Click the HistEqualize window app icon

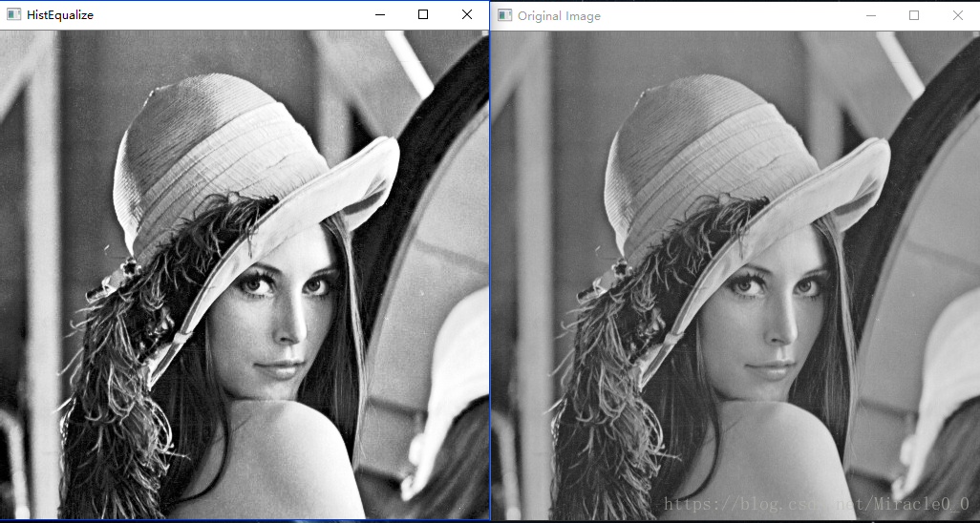point(13,15)
